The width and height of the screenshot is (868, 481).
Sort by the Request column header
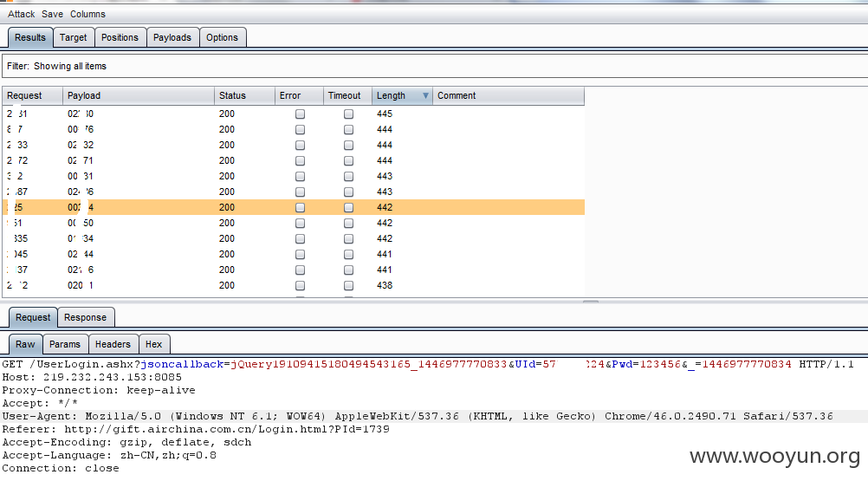[x=33, y=95]
